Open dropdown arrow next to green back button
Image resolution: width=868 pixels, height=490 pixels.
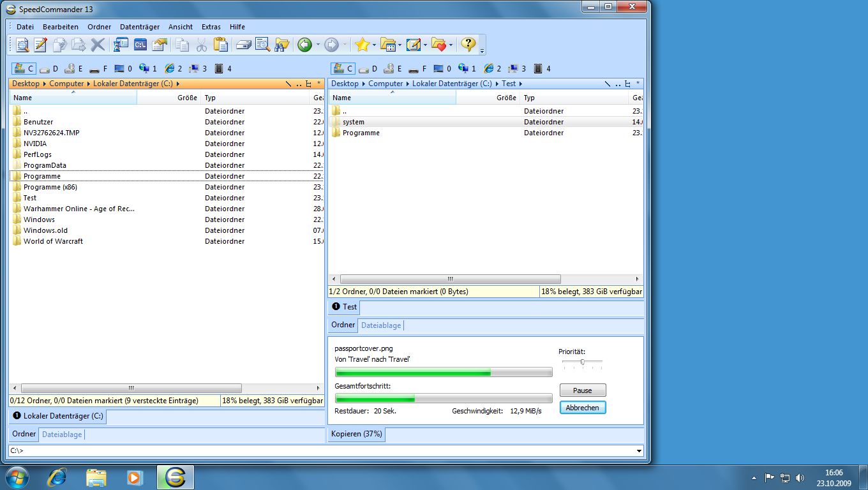(x=317, y=45)
